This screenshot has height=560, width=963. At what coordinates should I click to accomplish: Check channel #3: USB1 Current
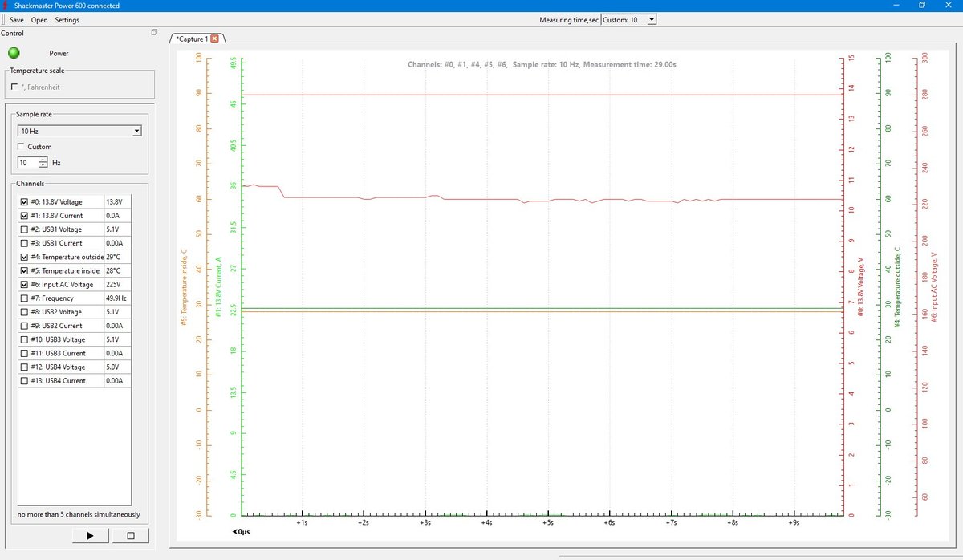(23, 243)
